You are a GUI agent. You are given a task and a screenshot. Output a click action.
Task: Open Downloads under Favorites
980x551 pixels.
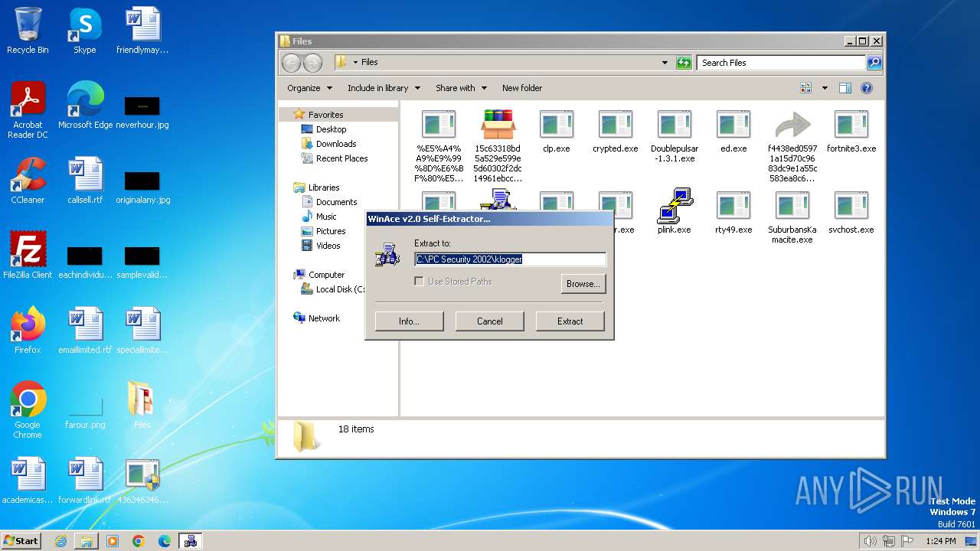[x=336, y=144]
